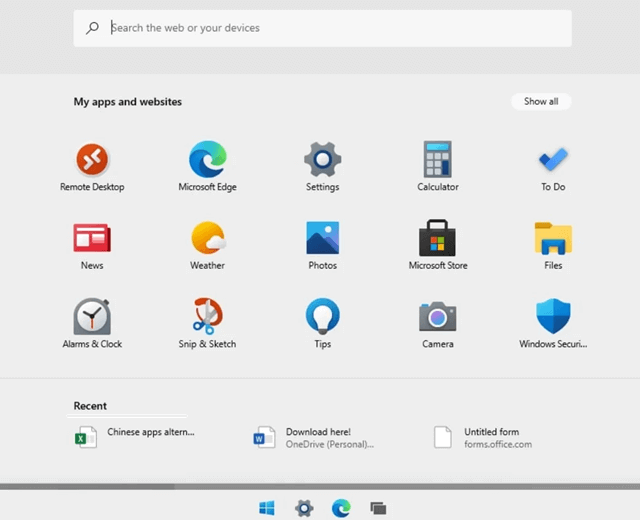The width and height of the screenshot is (640, 520).
Task: Open the Remote Desktop app
Action: tap(92, 167)
